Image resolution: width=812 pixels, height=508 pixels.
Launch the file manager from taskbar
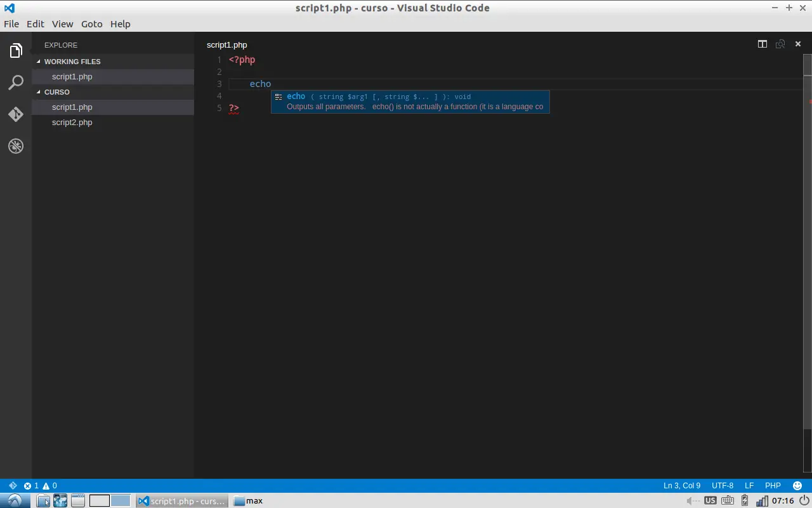tap(43, 500)
